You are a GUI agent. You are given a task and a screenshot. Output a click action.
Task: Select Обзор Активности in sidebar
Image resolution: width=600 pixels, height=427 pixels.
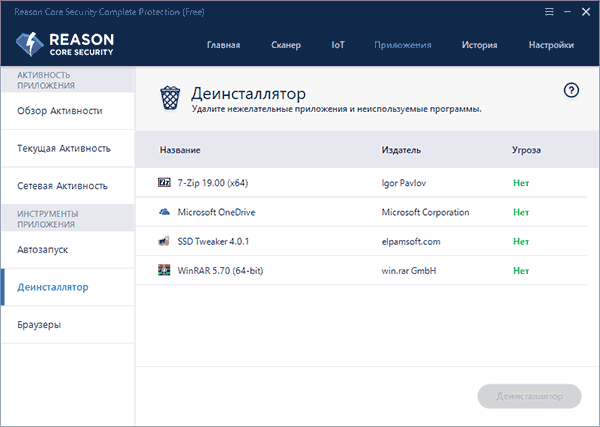tap(60, 110)
